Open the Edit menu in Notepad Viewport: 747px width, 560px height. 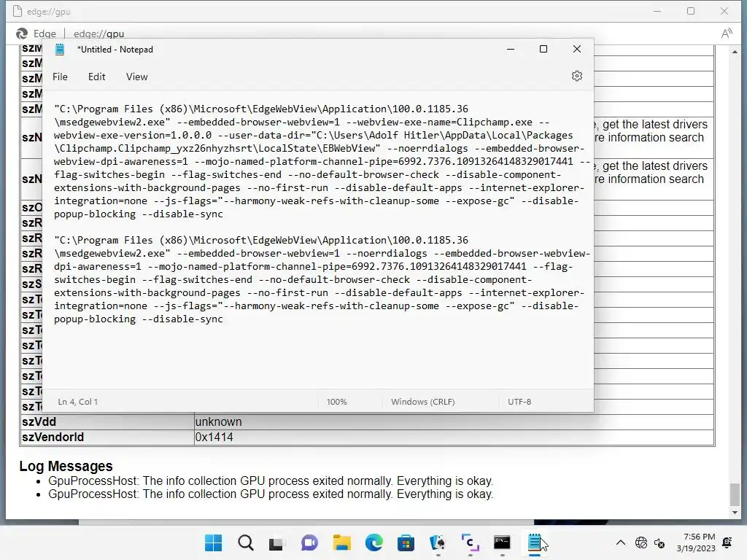[97, 77]
